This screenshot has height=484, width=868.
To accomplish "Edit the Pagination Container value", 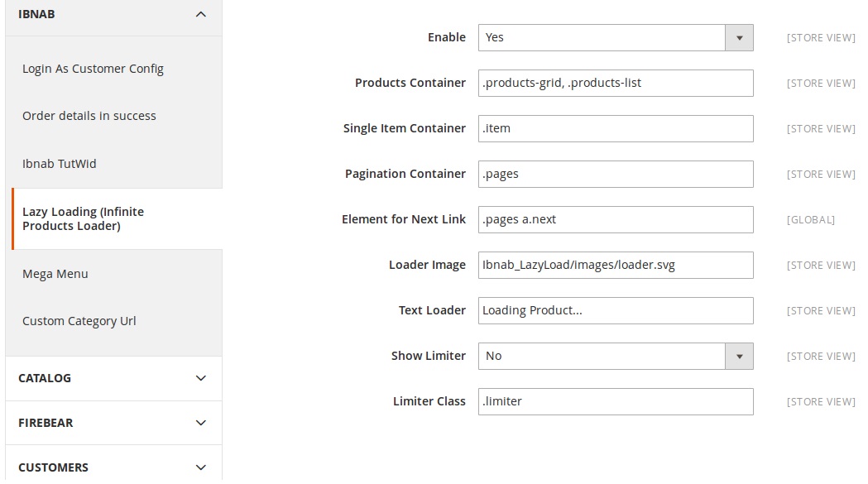I will coord(615,174).
